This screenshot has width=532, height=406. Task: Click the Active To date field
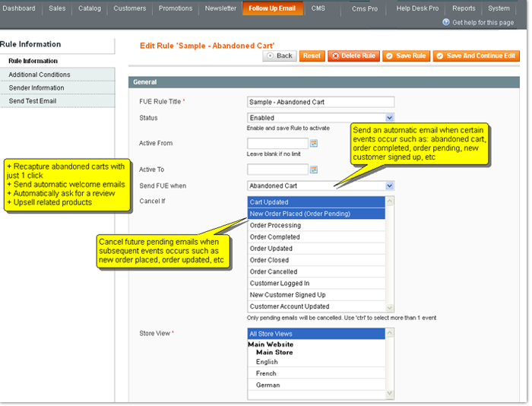tap(277, 170)
